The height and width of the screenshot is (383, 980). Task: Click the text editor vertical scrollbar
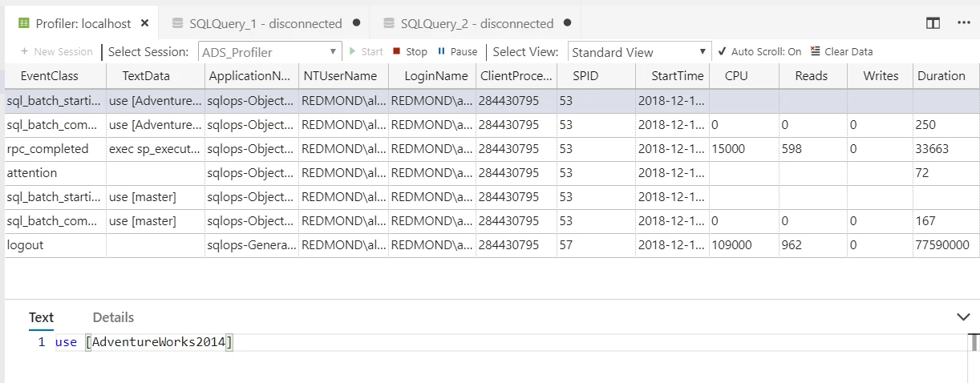click(974, 343)
